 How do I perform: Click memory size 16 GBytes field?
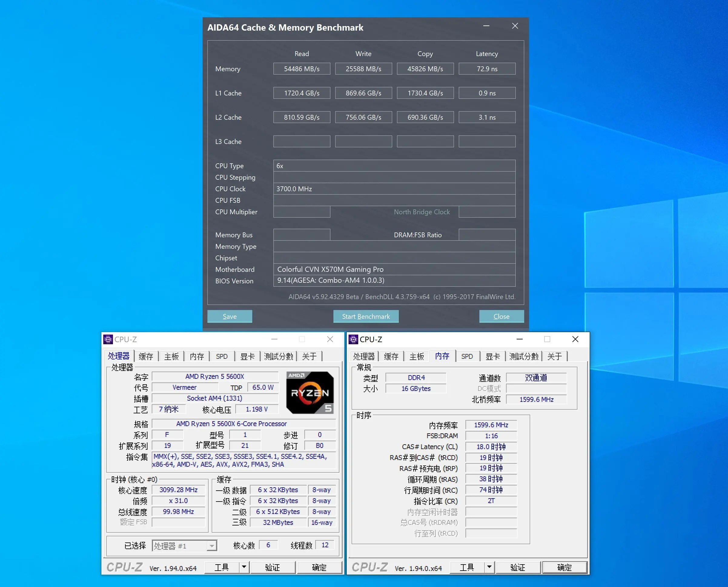pos(416,388)
